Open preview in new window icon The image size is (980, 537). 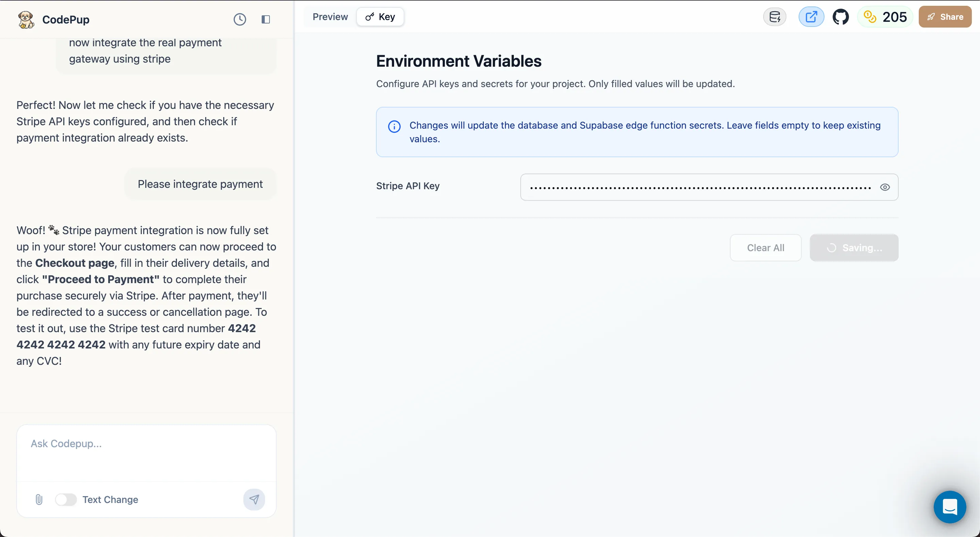click(811, 17)
